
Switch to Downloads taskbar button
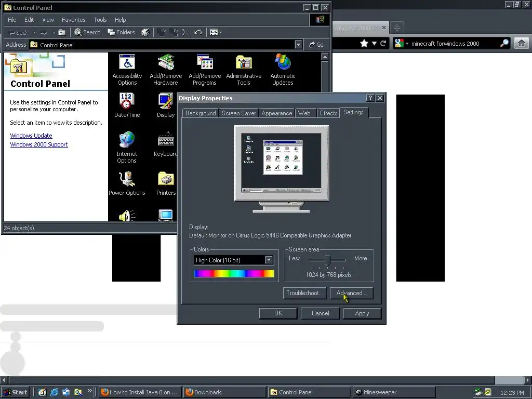(225, 392)
